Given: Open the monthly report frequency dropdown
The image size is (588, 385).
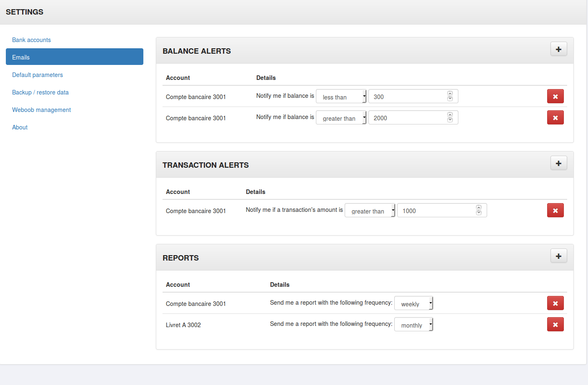Looking at the screenshot, I should (x=413, y=324).
